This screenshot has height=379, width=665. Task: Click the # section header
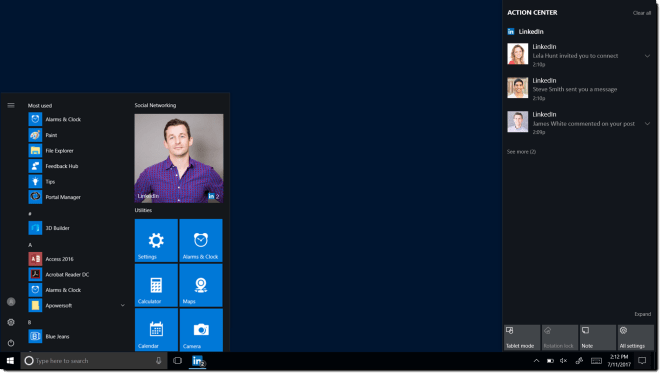(x=30, y=215)
